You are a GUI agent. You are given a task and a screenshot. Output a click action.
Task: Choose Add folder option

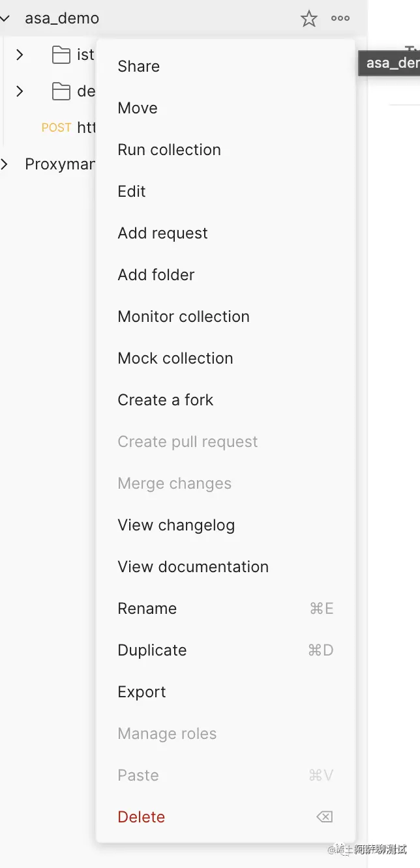pos(156,275)
